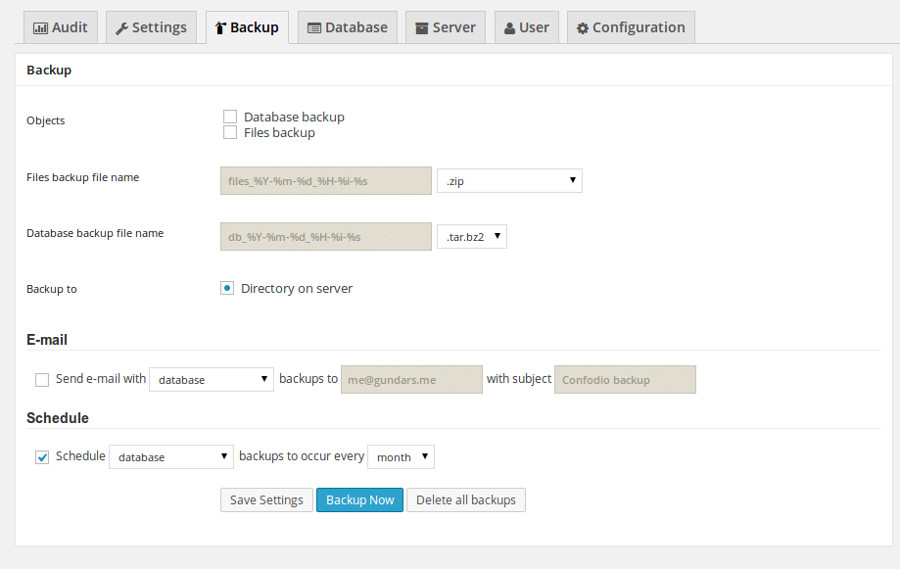Click the Configuration tab gear icon

tap(583, 28)
